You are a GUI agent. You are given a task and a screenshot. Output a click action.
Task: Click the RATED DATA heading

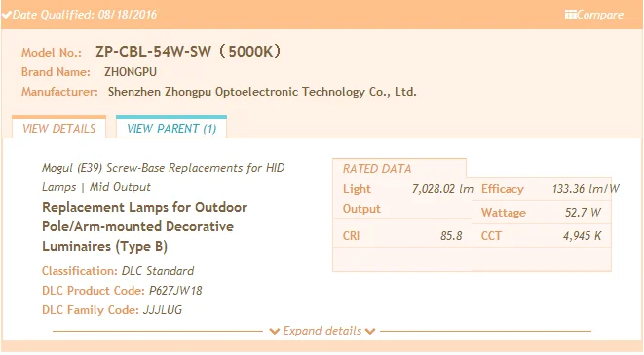tap(377, 169)
